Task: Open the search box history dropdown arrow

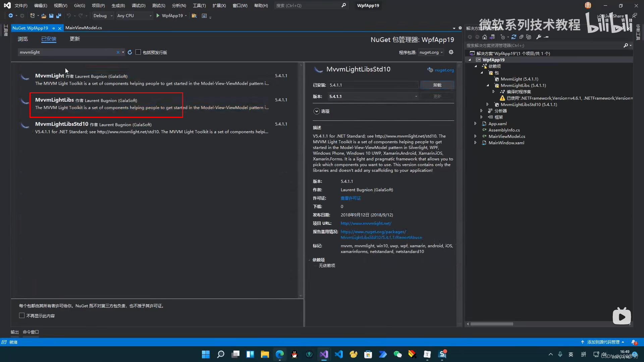Action: [123, 52]
